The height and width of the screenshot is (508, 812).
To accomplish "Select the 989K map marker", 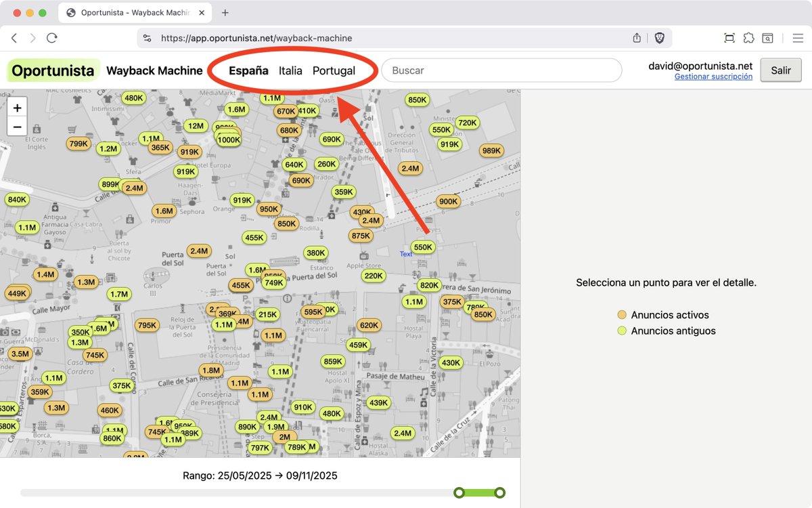I will (491, 151).
